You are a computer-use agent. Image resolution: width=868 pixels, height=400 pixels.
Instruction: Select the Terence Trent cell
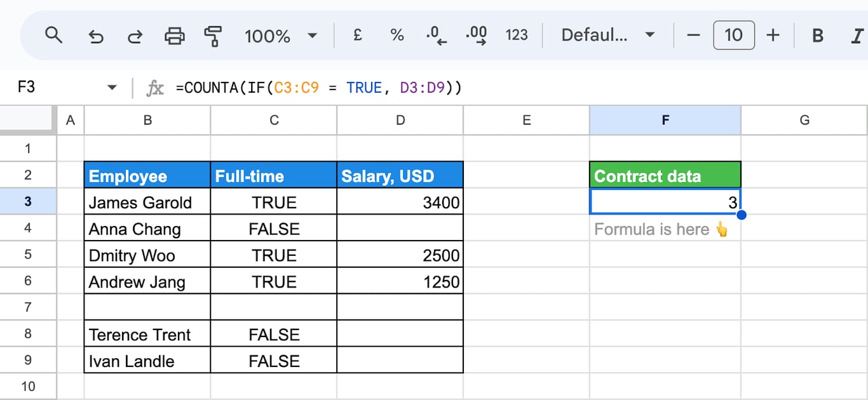pos(147,334)
